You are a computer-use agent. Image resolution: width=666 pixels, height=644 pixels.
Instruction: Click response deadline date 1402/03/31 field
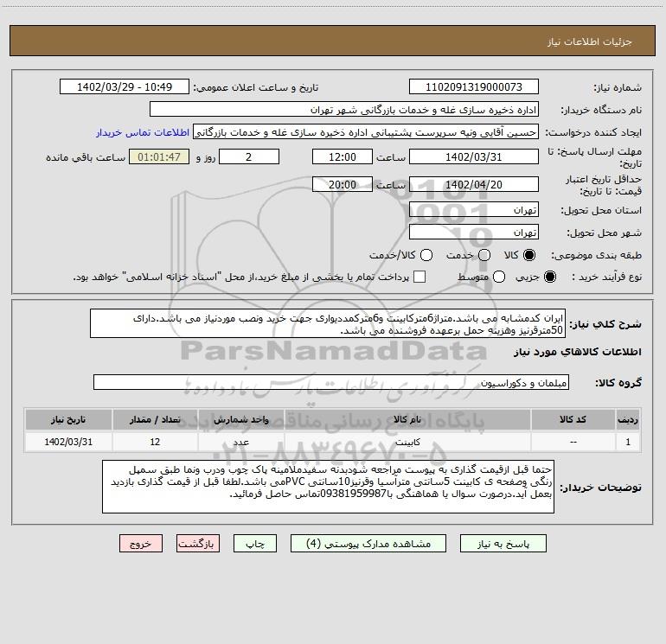pos(474,156)
